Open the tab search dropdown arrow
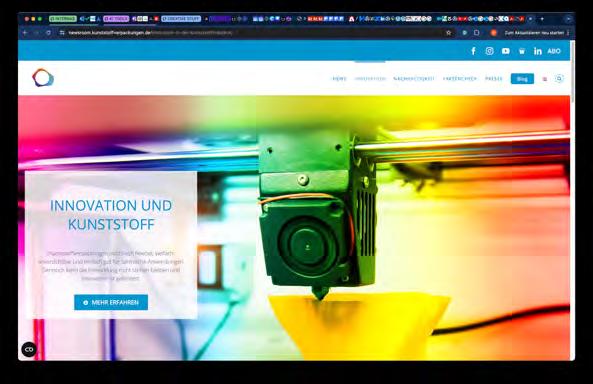 coord(568,19)
